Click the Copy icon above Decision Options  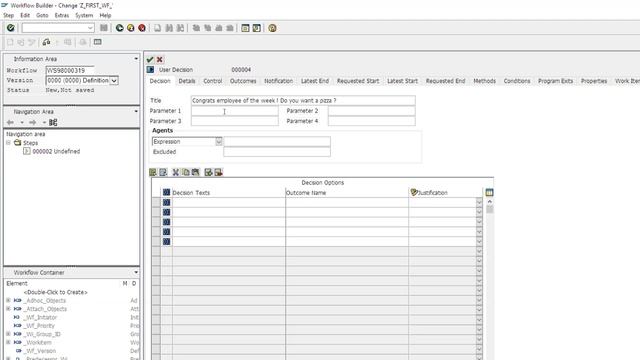point(186,172)
